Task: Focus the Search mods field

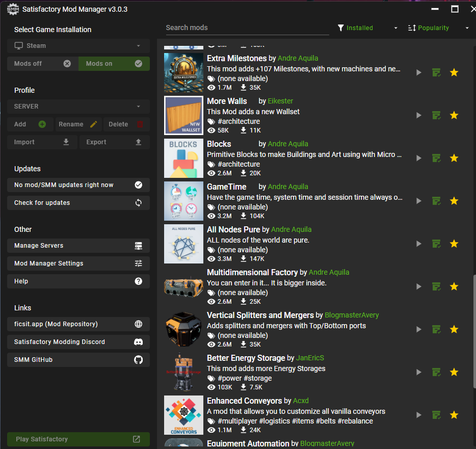Action: click(247, 28)
